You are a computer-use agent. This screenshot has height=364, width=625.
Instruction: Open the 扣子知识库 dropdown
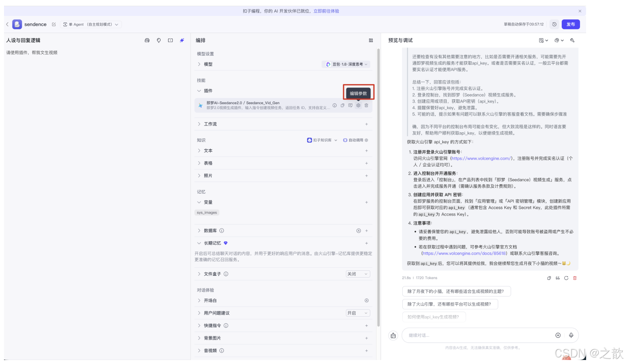point(322,140)
